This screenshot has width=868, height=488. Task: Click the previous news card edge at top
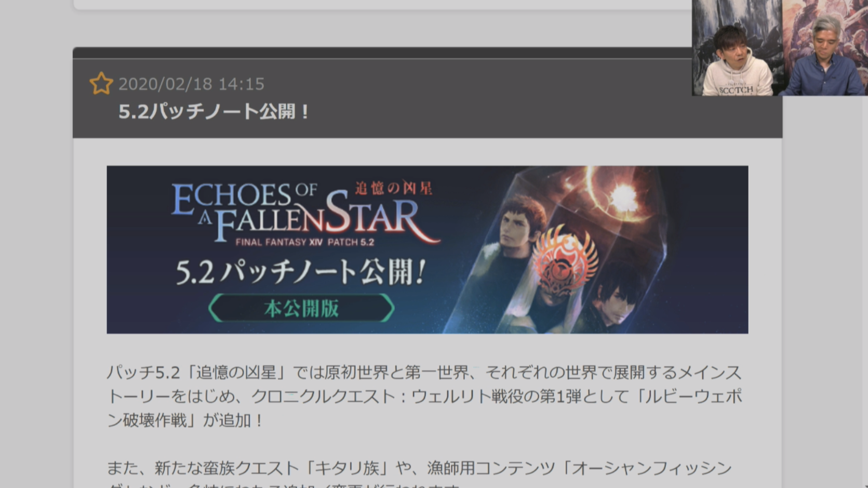382,5
